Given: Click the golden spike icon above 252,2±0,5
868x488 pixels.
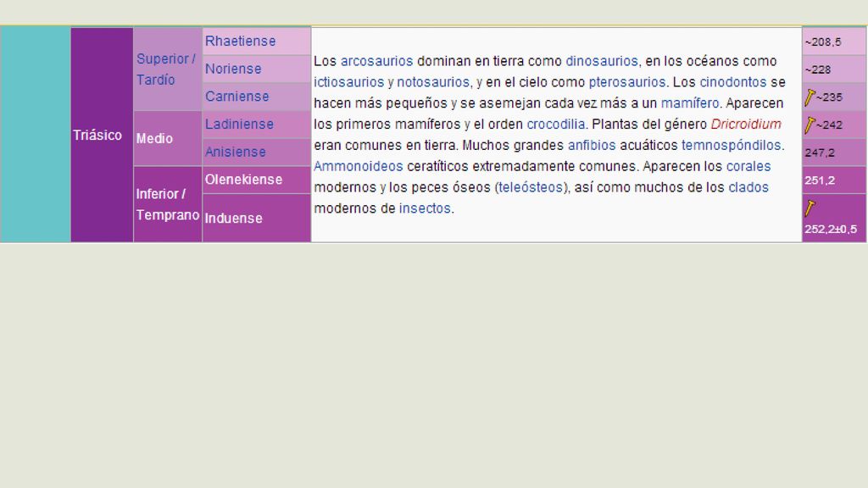Looking at the screenshot, I should pos(810,208).
